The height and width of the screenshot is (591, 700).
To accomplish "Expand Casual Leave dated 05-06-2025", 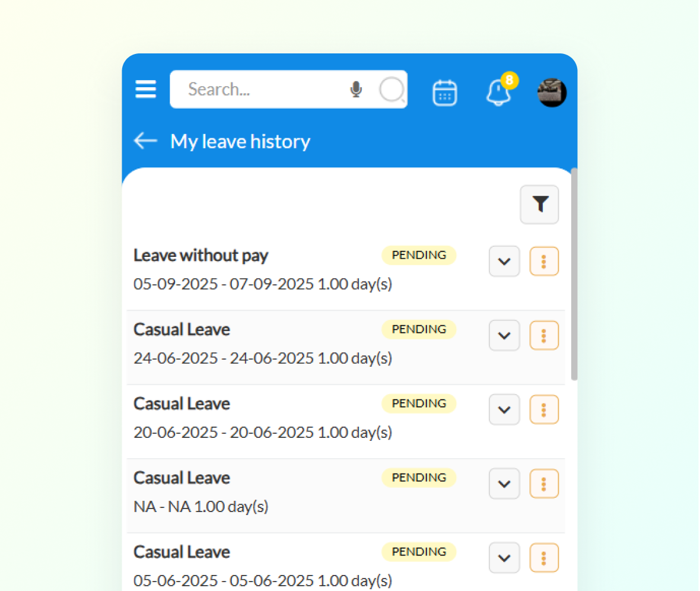I will [x=504, y=558].
